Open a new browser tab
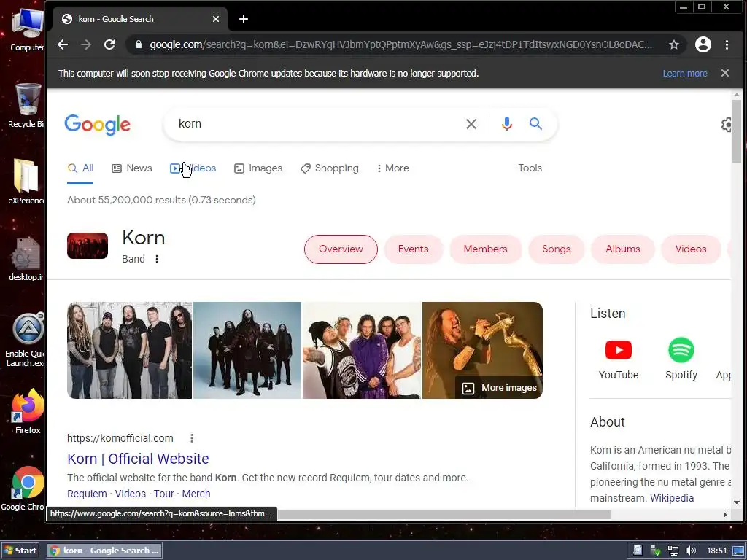This screenshot has height=560, width=747. click(244, 19)
